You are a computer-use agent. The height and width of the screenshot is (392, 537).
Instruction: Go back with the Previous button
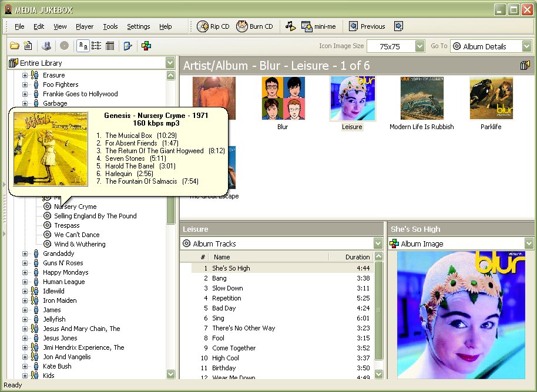367,26
